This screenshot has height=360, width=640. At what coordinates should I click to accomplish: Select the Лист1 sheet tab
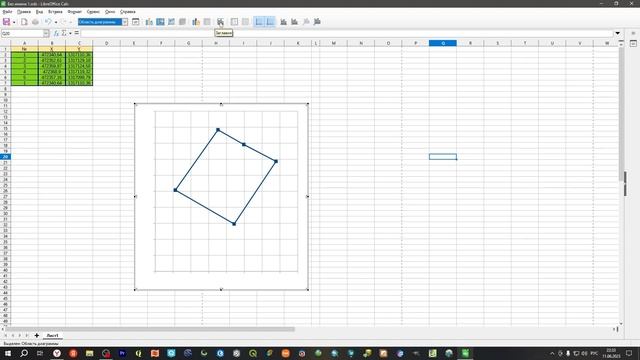point(52,336)
